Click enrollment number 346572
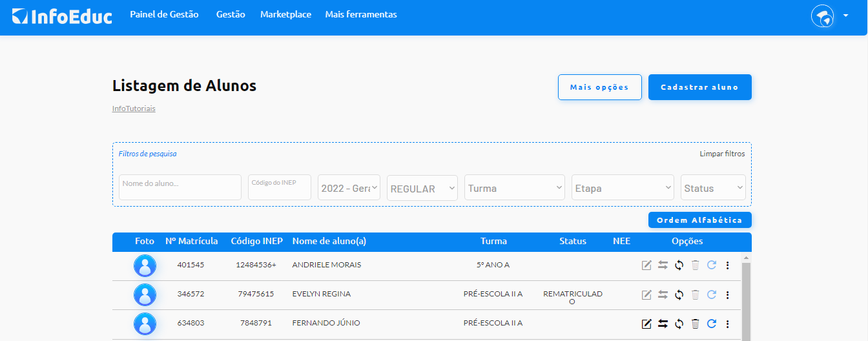The image size is (868, 341). (x=191, y=294)
